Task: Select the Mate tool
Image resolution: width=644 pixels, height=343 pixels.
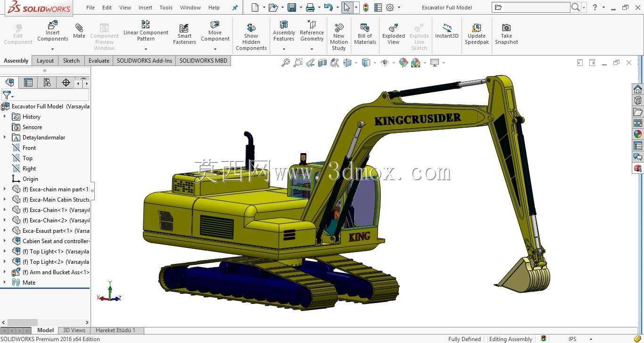Action: pos(79,31)
